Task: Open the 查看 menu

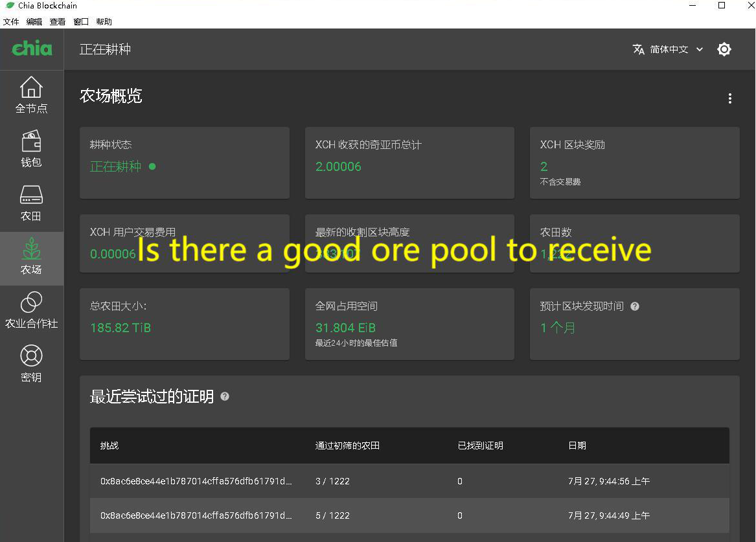Action: tap(58, 21)
